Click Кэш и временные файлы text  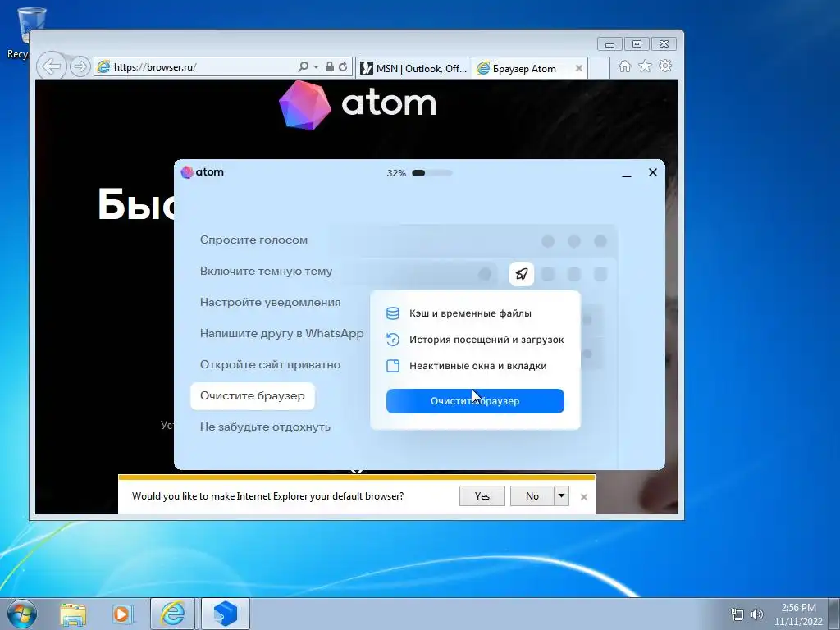(x=470, y=313)
